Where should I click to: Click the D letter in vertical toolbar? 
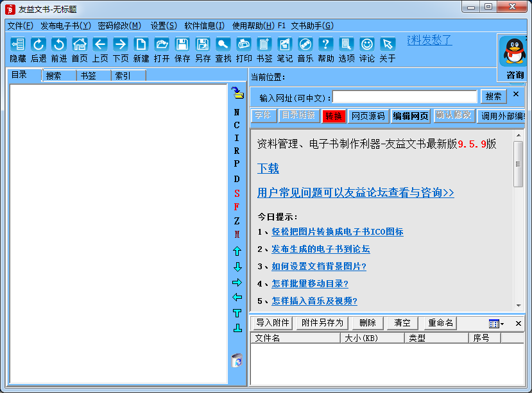click(x=237, y=179)
